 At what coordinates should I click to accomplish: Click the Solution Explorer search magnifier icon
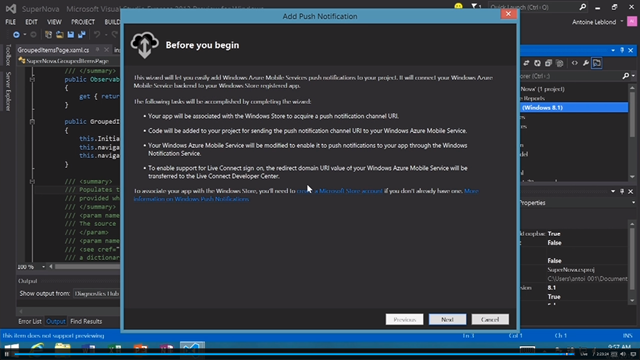coord(625,76)
